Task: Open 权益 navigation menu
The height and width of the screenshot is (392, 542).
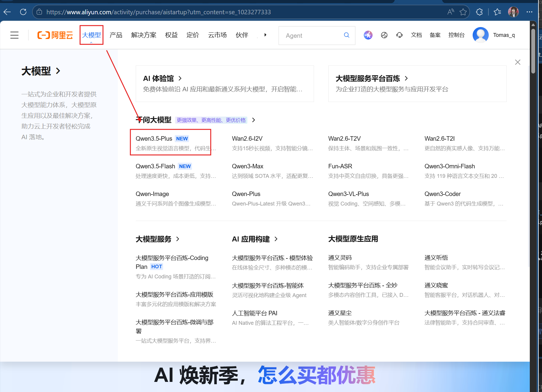Action: coord(171,35)
